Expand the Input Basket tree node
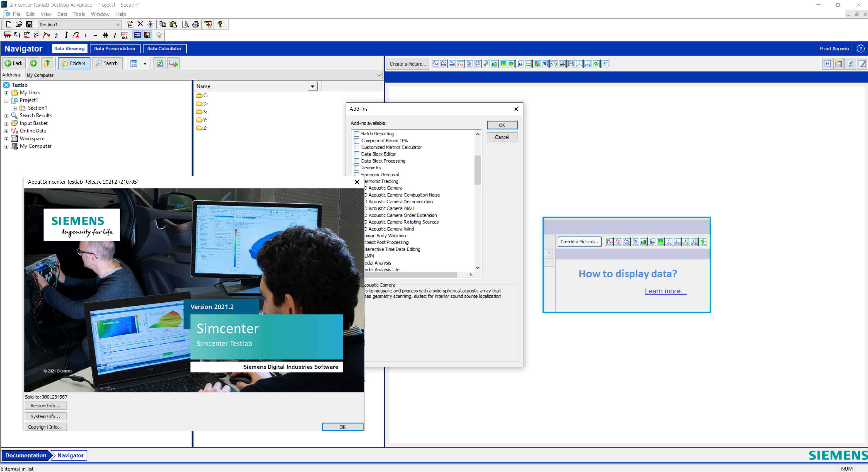Image resolution: width=868 pixels, height=472 pixels. tap(6, 124)
